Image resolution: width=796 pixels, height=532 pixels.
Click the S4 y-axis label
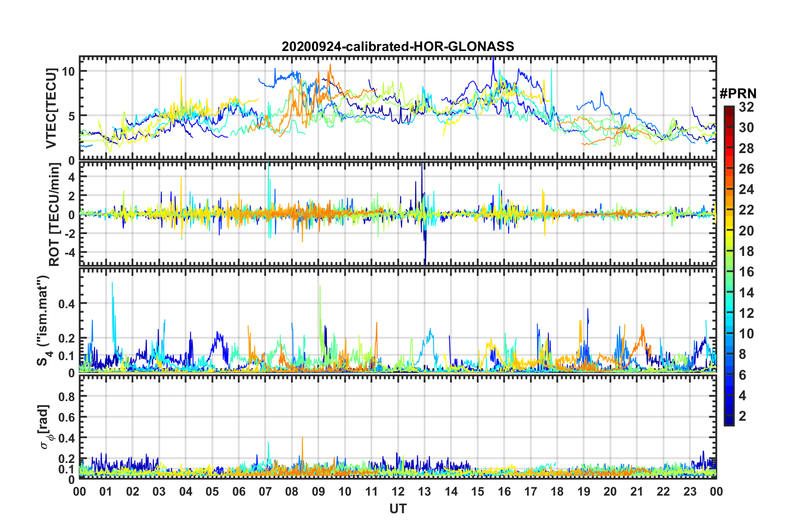point(44,320)
